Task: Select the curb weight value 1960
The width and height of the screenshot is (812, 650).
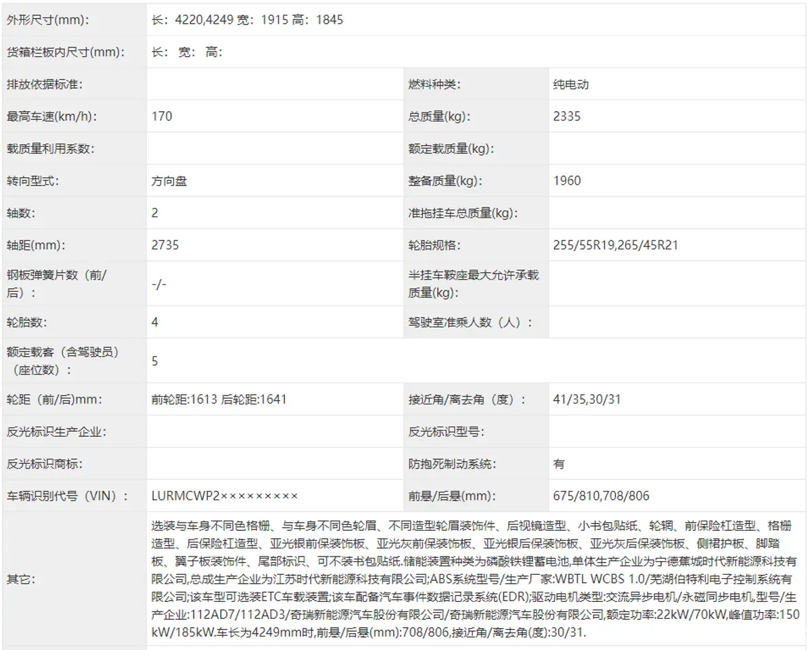Action: (x=566, y=181)
